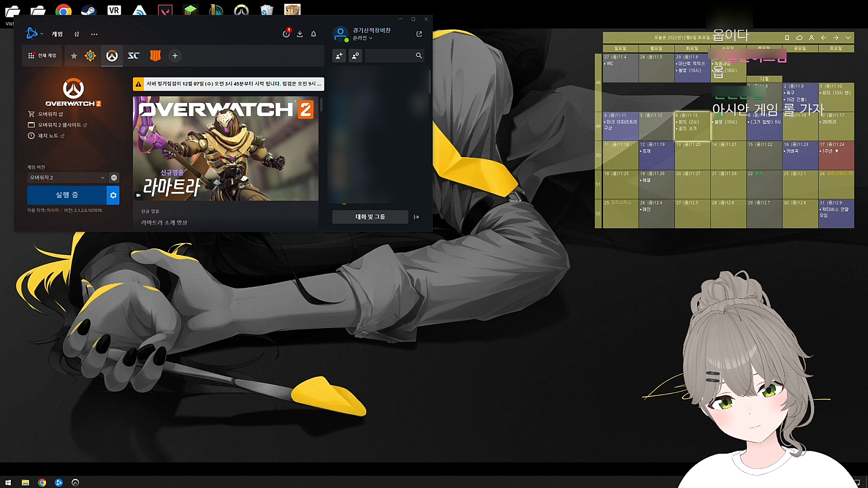This screenshot has height=488, width=868.
Task: Go to next month in calendar widget
Action: point(836,38)
